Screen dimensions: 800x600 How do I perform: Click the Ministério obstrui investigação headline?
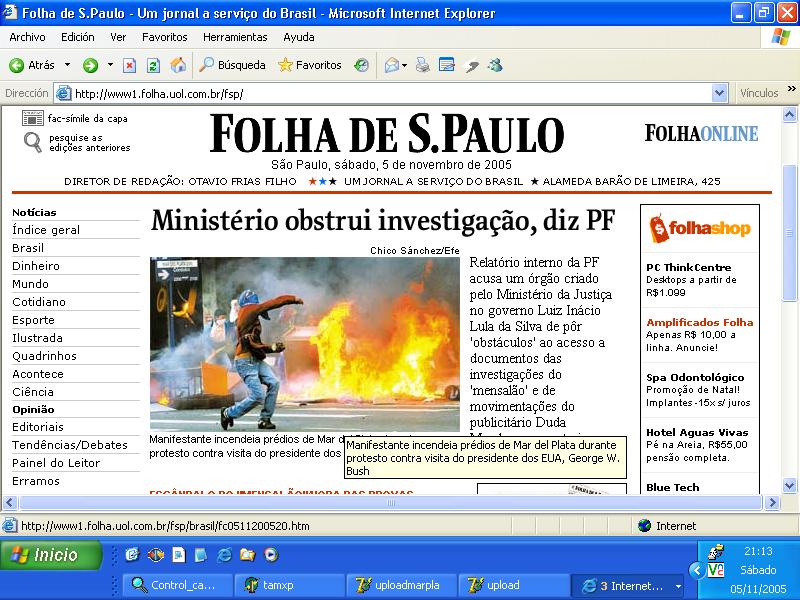coord(382,220)
